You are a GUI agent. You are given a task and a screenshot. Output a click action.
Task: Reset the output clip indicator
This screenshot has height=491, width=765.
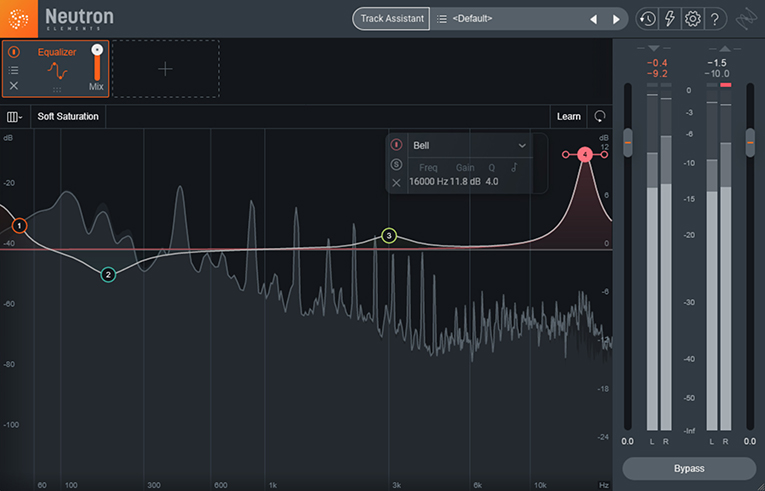click(x=725, y=85)
